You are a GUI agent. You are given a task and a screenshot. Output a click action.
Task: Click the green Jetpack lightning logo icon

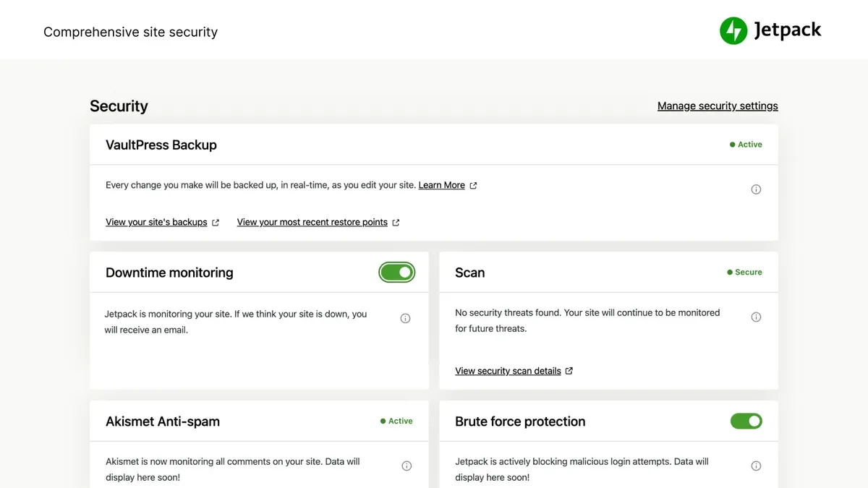pyautogui.click(x=733, y=30)
